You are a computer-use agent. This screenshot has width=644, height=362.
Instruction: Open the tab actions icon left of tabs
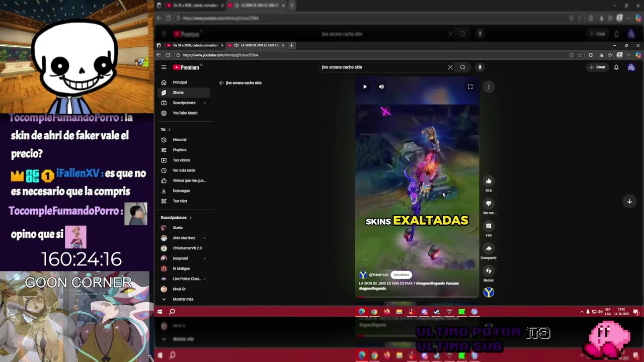coord(159,45)
